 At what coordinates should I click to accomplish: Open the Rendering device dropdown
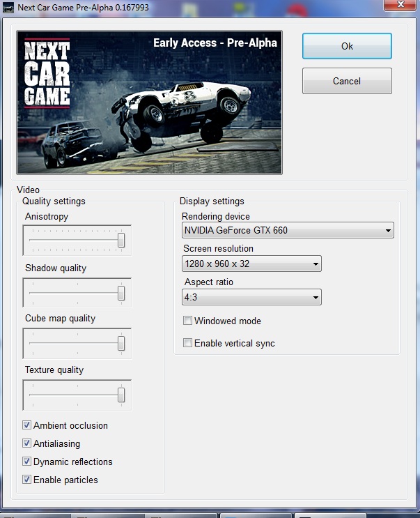point(288,230)
